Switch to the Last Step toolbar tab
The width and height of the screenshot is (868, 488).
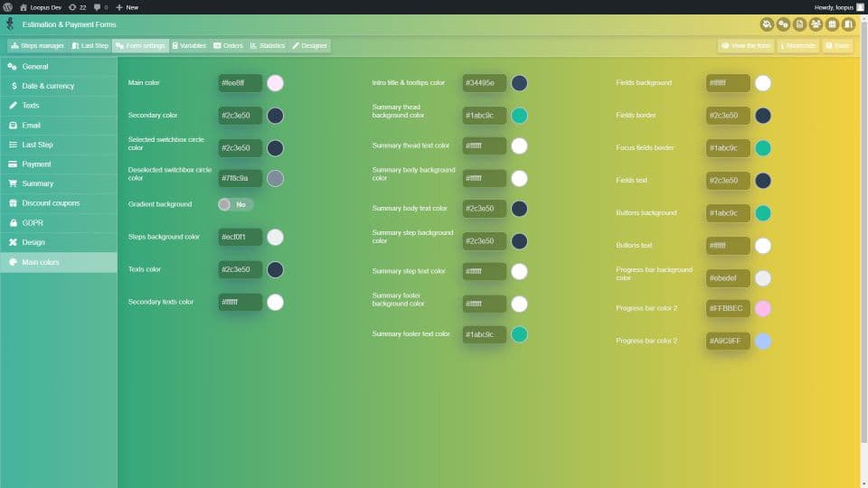coord(90,45)
